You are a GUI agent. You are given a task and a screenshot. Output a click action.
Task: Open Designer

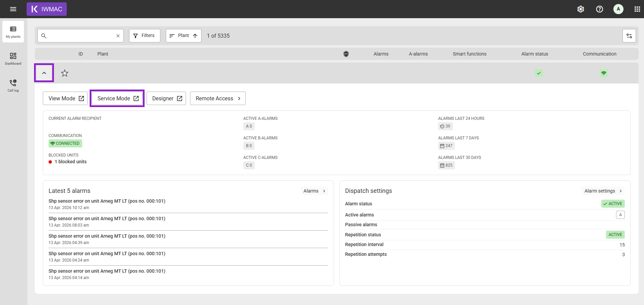tap(166, 98)
